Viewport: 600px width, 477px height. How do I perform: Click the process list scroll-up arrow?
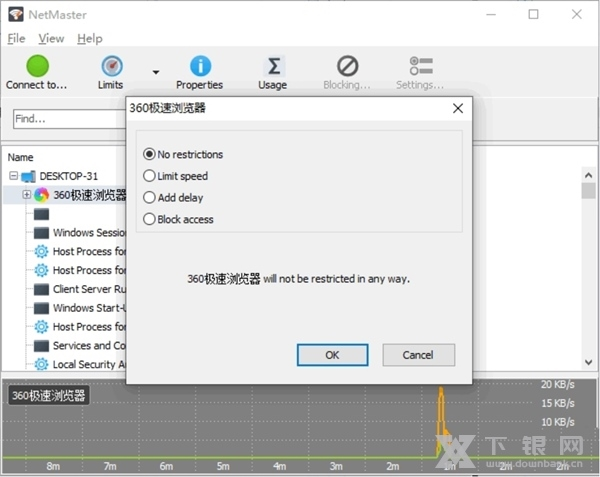(x=588, y=175)
